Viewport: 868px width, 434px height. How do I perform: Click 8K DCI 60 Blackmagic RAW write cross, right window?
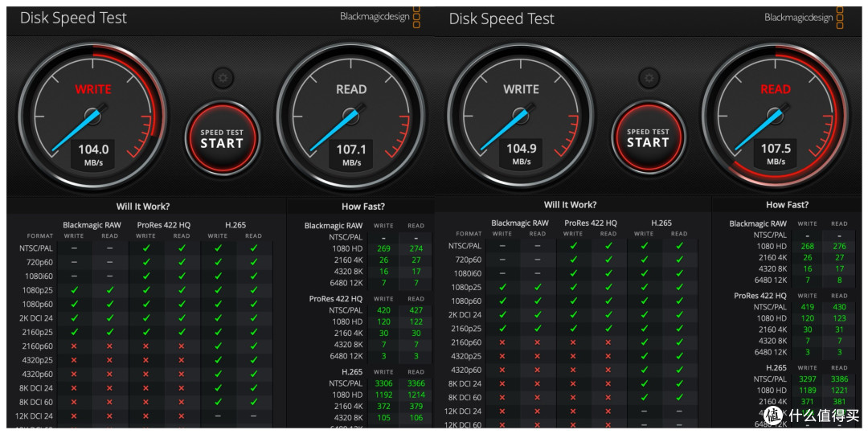(x=502, y=398)
